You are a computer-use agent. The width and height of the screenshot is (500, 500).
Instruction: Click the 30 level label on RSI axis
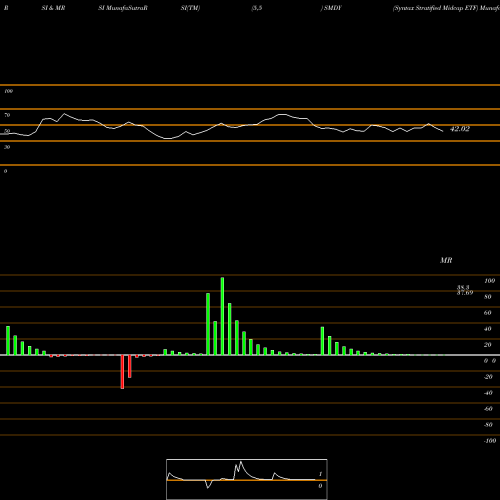7,147
